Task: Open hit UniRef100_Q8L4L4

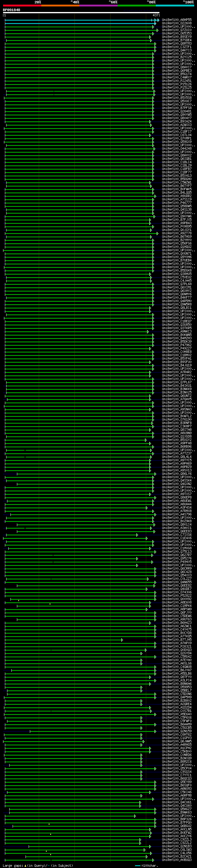Action: [x=177, y=457]
